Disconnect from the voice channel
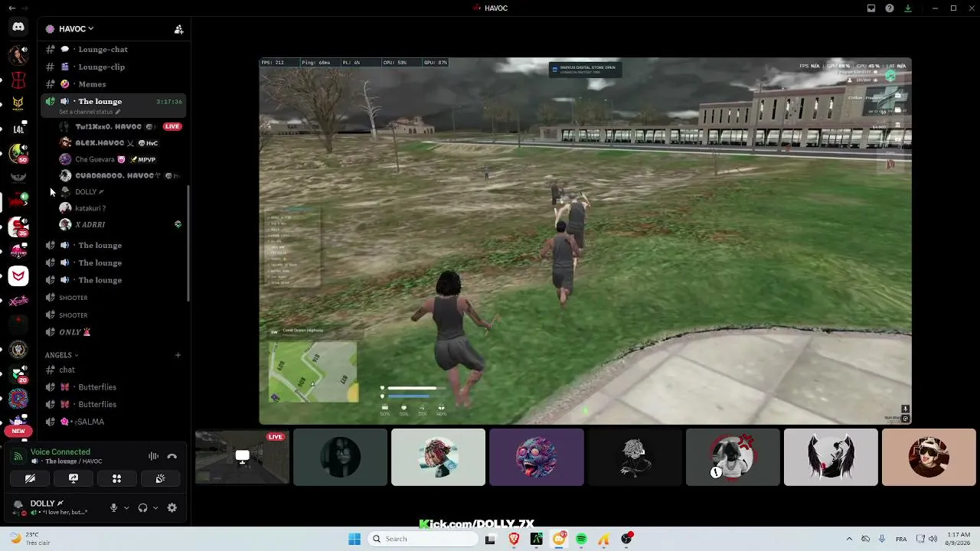This screenshot has height=551, width=980. [172, 456]
